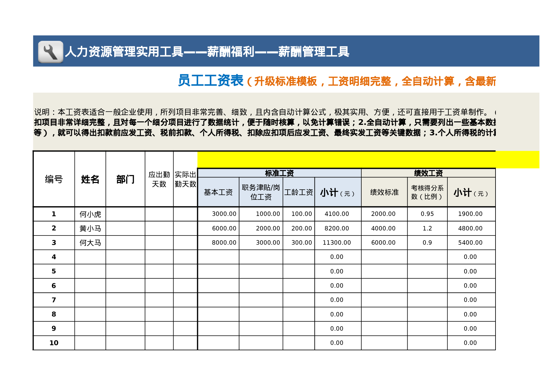Select the 标准工资 merged header

pos(278,173)
